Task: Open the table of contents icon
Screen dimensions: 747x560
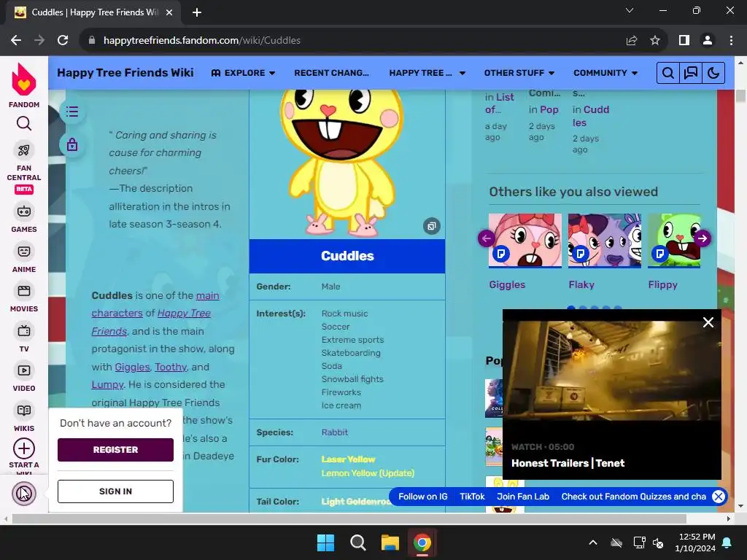Action: point(72,112)
